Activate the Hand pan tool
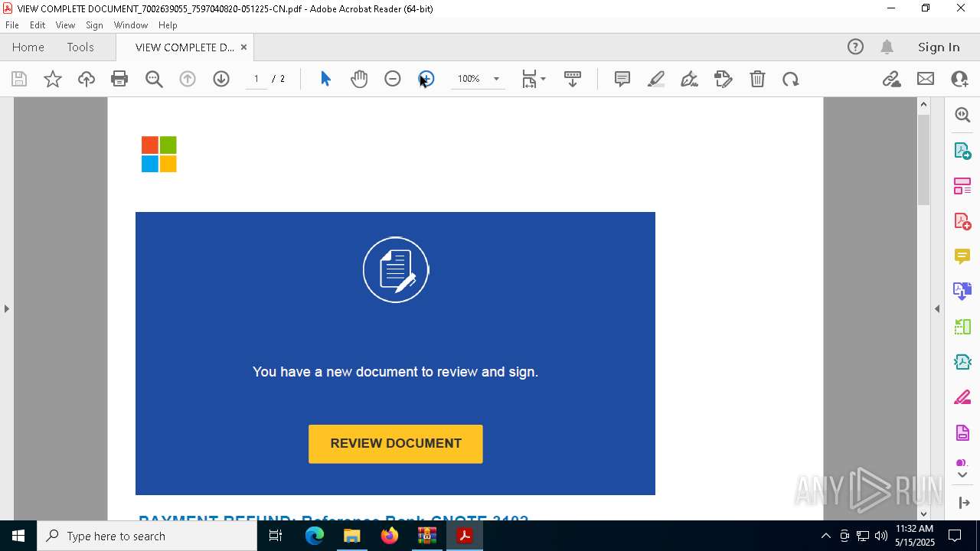Image resolution: width=980 pixels, height=551 pixels. click(x=359, y=79)
